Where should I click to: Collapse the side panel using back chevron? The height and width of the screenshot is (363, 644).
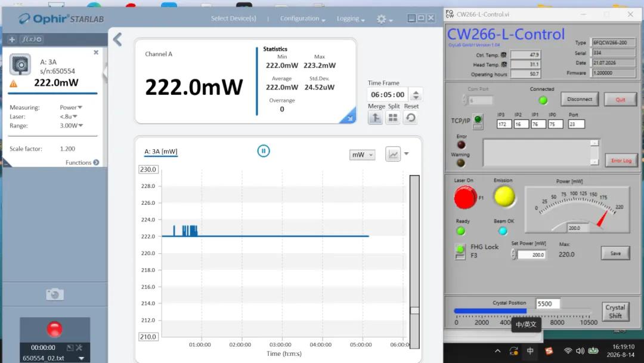point(117,39)
